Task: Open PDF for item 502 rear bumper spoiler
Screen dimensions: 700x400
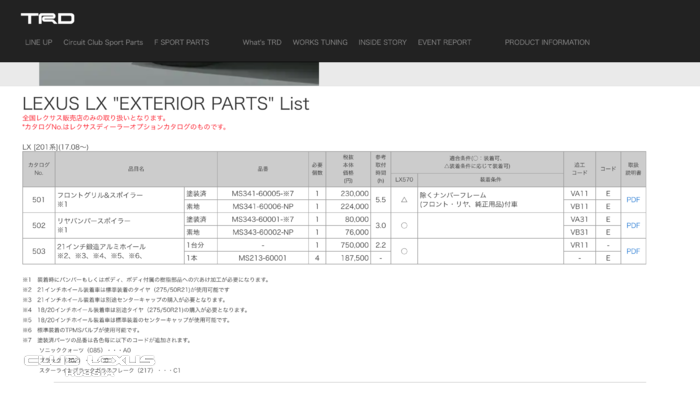Action: 632,226
